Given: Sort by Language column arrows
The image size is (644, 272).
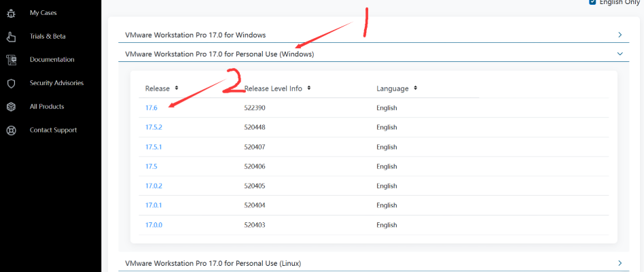Looking at the screenshot, I should point(416,88).
